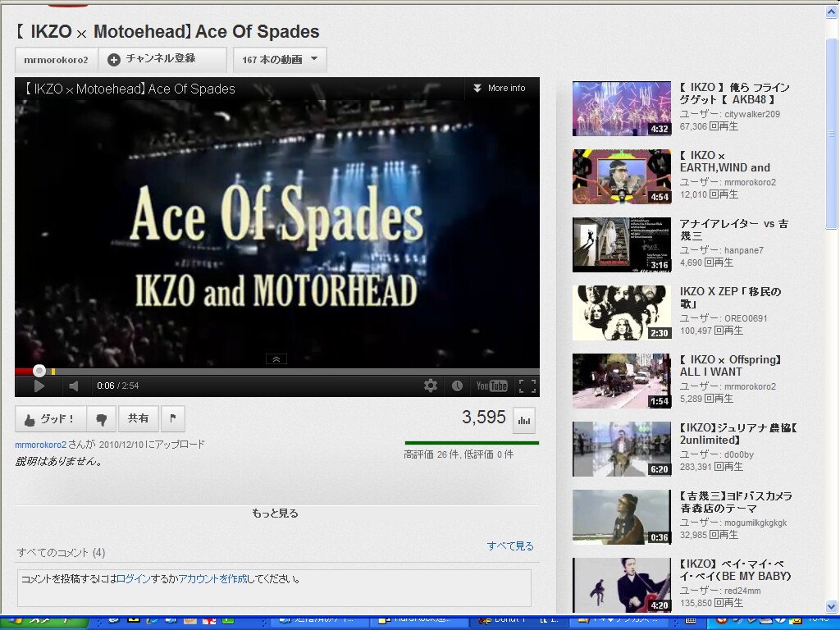Click inside the comment posting box

click(x=274, y=588)
